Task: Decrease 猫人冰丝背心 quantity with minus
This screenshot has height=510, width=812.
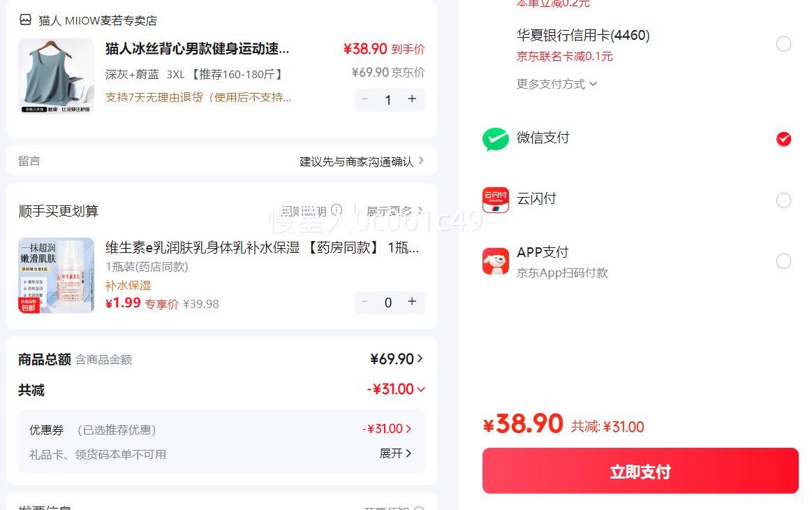Action: coord(364,99)
